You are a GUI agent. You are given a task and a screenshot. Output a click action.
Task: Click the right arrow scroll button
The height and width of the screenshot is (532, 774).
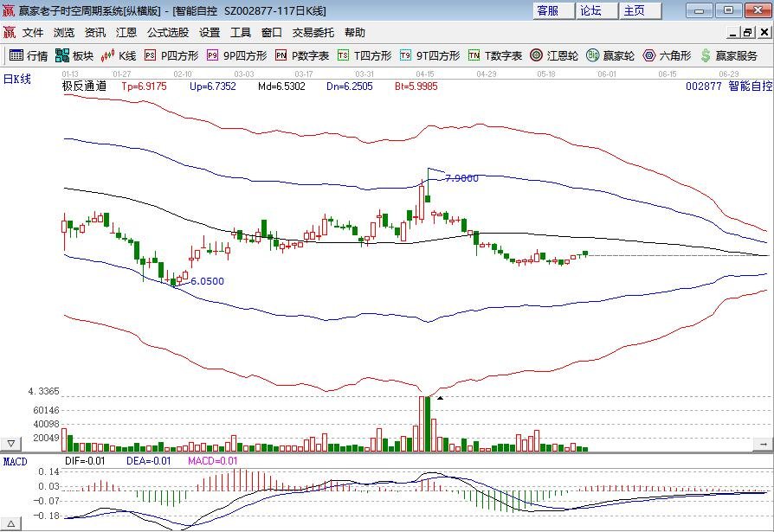click(x=763, y=444)
